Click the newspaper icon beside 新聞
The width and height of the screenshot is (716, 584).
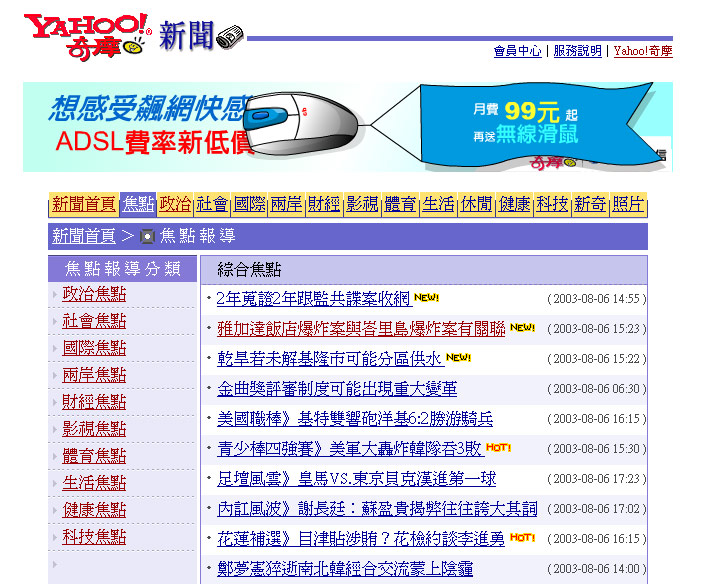click(x=230, y=37)
